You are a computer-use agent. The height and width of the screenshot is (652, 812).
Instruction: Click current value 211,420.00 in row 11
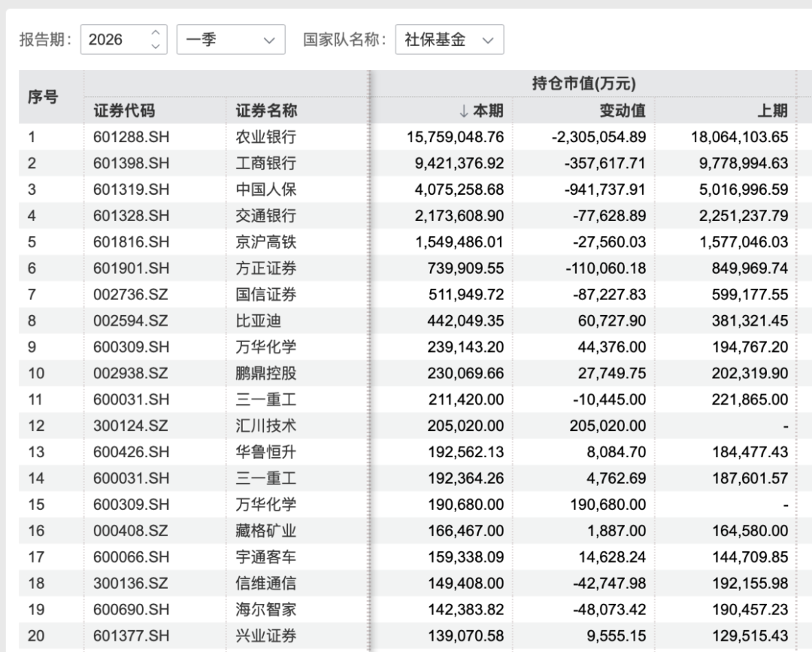[465, 399]
